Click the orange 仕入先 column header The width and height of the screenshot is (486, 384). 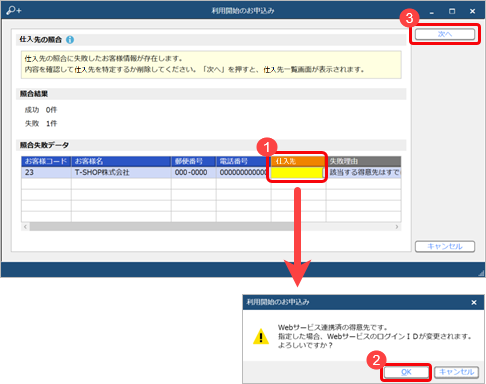pos(298,161)
